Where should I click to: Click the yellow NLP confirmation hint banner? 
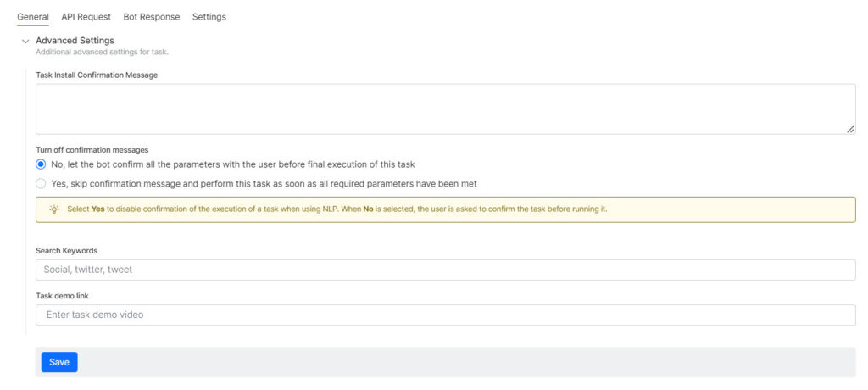(445, 209)
